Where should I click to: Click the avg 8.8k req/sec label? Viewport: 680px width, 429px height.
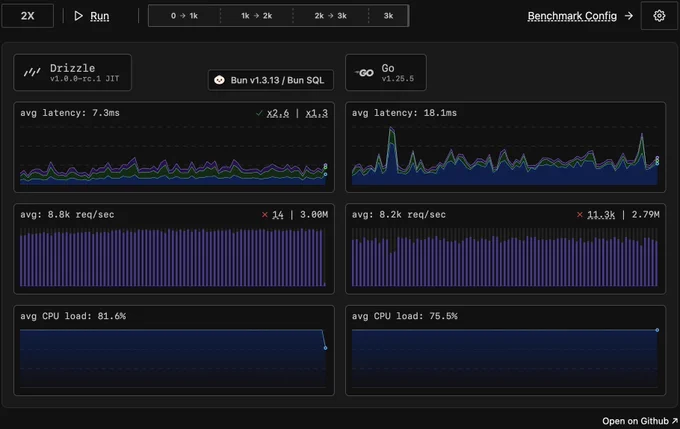click(67, 214)
